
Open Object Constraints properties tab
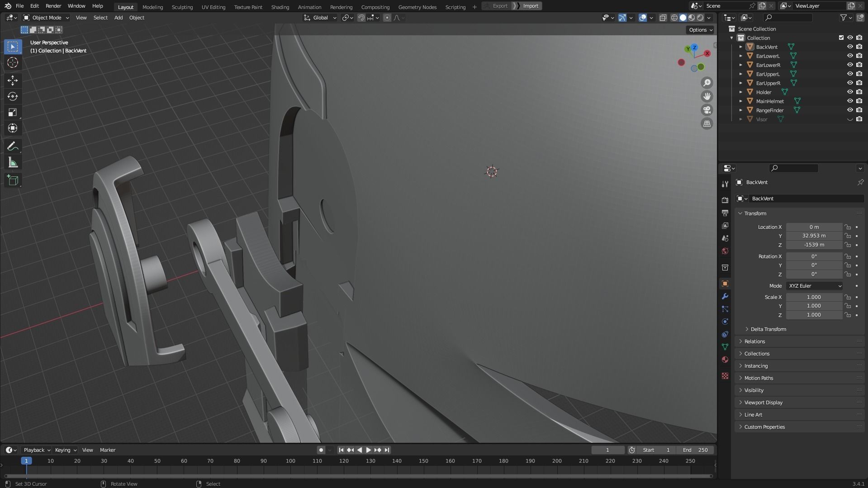[x=725, y=334]
